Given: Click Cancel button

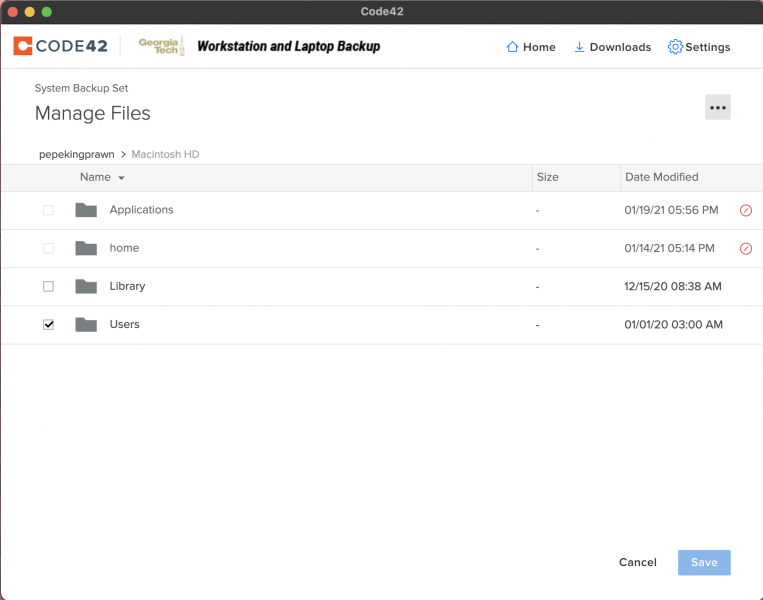Looking at the screenshot, I should 637,563.
